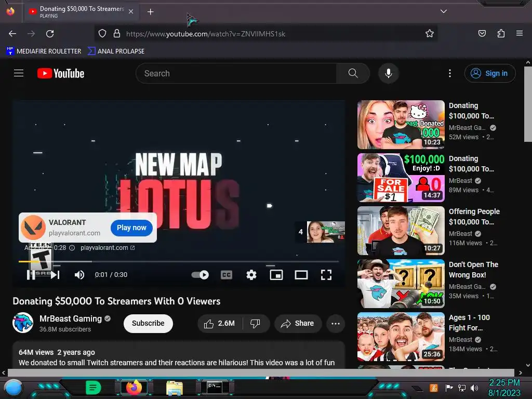The height and width of the screenshot is (399, 532).
Task: Click the address bar URL
Action: (x=206, y=34)
